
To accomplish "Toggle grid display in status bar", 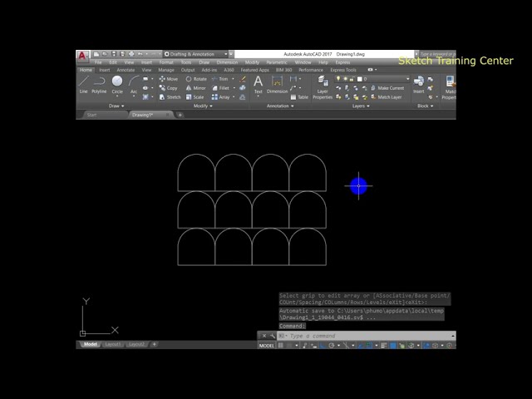I will click(281, 346).
